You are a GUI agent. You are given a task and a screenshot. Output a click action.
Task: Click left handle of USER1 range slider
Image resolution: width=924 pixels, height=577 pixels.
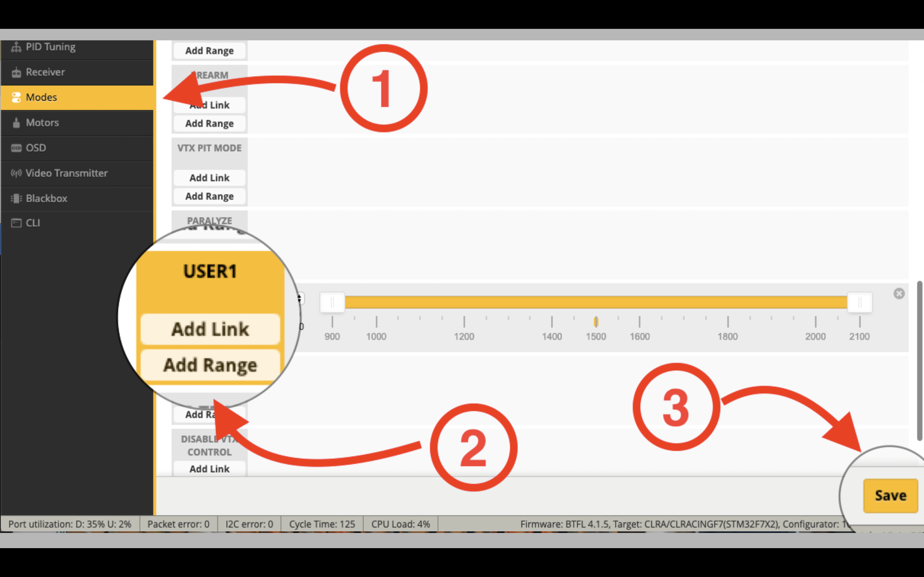point(332,303)
